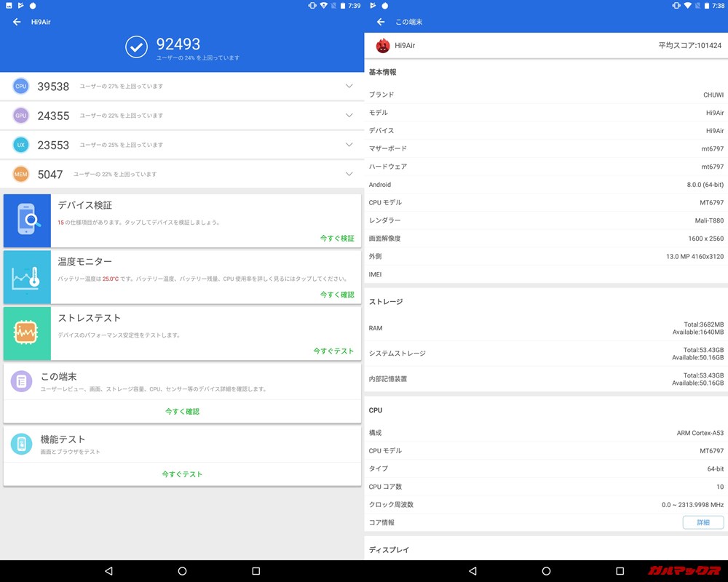The image size is (728, 582).
Task: Click the AnTuTu logo beside Hi9Air
Action: pos(381,45)
